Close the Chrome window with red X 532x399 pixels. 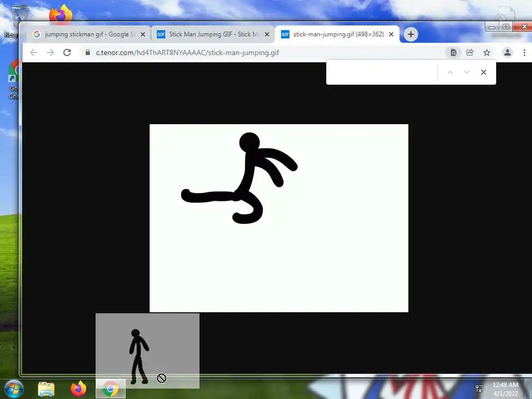point(523,26)
